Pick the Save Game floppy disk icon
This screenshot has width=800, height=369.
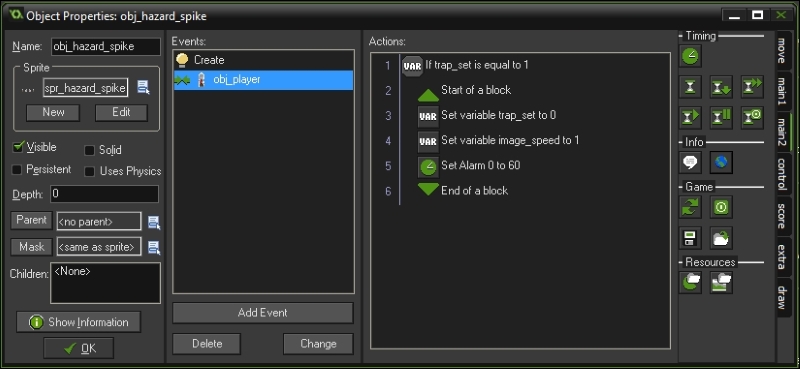(x=690, y=238)
